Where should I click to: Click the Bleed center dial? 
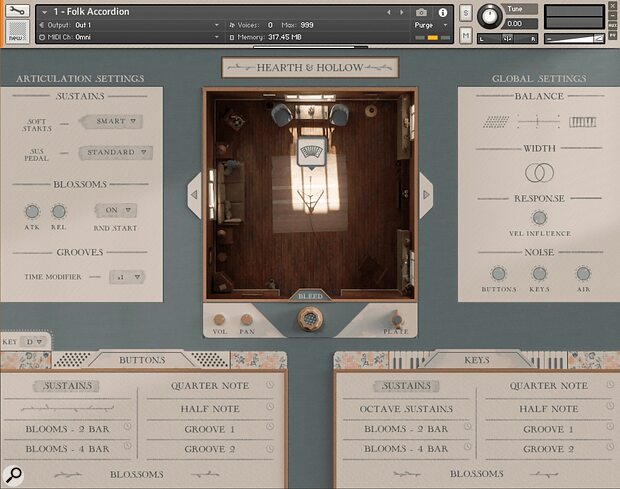pos(310,319)
